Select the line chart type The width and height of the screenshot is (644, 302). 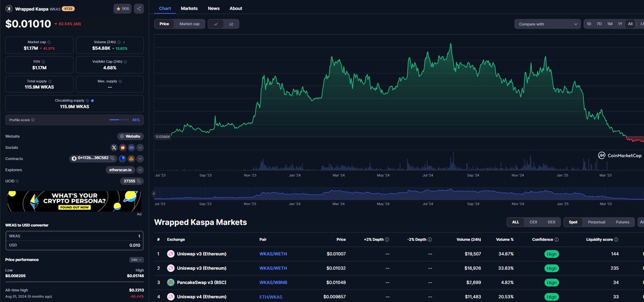pyautogui.click(x=216, y=24)
